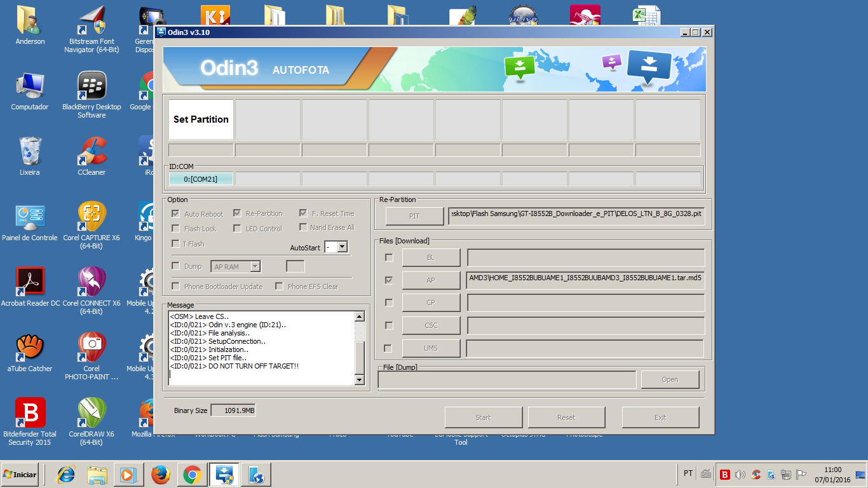Open Painel de Controle desktop icon
Screen dimensions: 868x488
[30, 222]
